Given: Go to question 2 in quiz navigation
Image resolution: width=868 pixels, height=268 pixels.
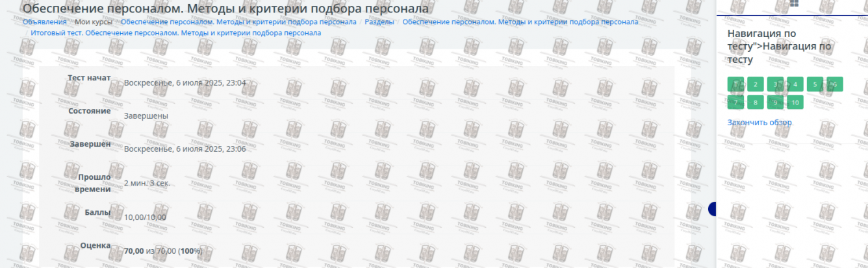Looking at the screenshot, I should click(x=756, y=84).
